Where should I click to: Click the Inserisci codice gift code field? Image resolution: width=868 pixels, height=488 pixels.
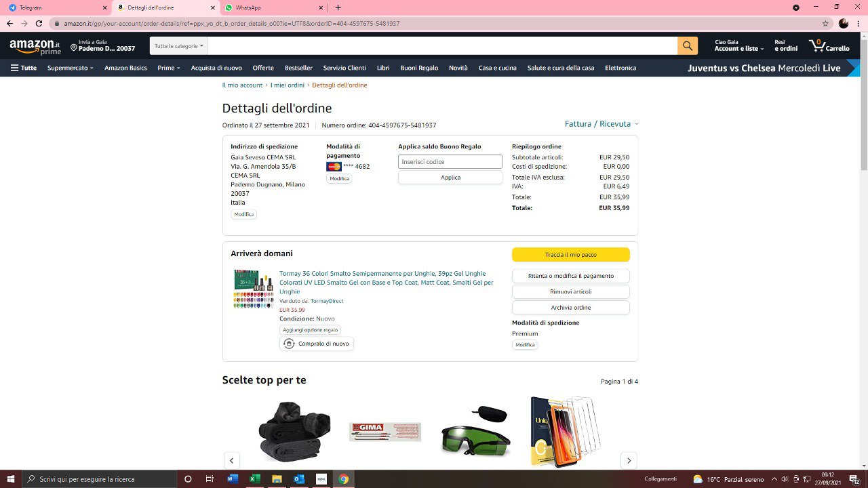450,162
